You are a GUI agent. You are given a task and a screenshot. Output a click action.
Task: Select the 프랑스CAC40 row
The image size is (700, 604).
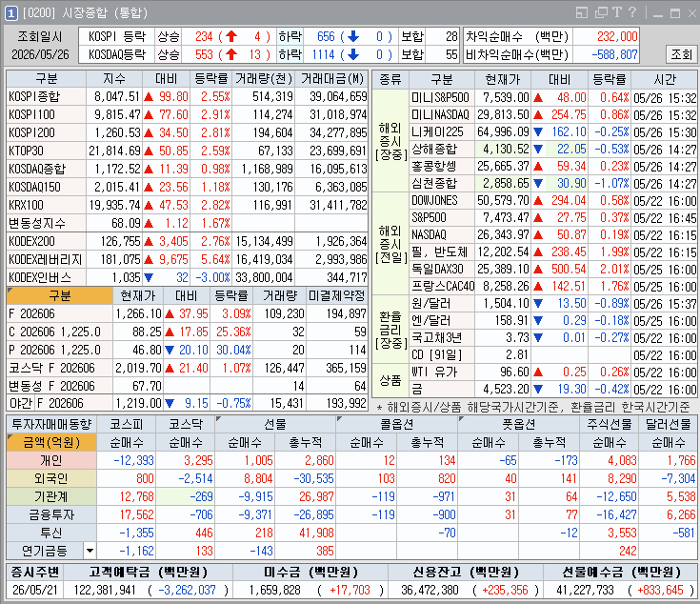[x=552, y=286]
